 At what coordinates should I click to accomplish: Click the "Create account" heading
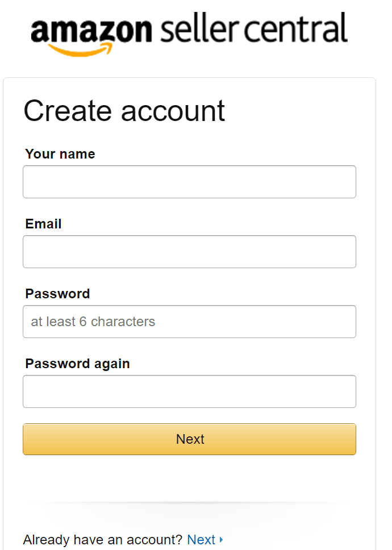point(124,111)
